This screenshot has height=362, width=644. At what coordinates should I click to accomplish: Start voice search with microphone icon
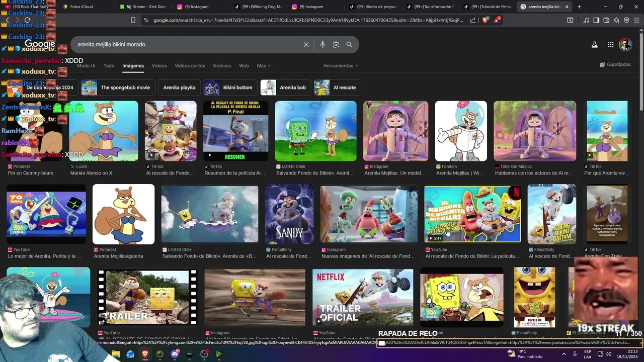click(323, 44)
